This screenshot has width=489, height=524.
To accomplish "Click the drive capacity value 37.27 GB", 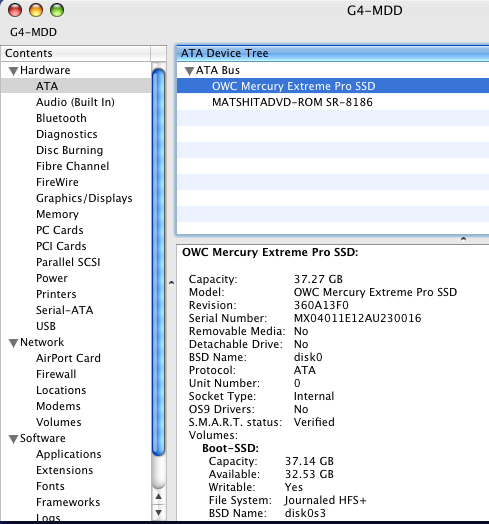I will [x=318, y=279].
